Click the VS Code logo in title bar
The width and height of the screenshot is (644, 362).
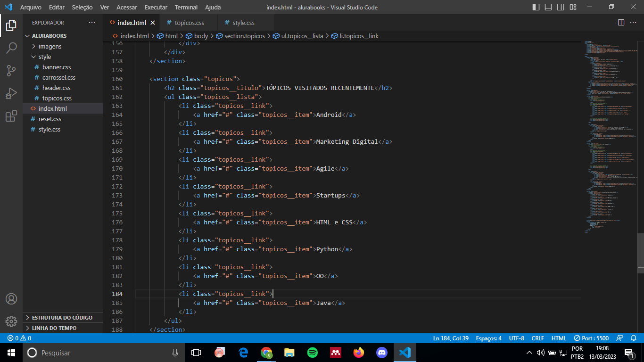(8, 7)
